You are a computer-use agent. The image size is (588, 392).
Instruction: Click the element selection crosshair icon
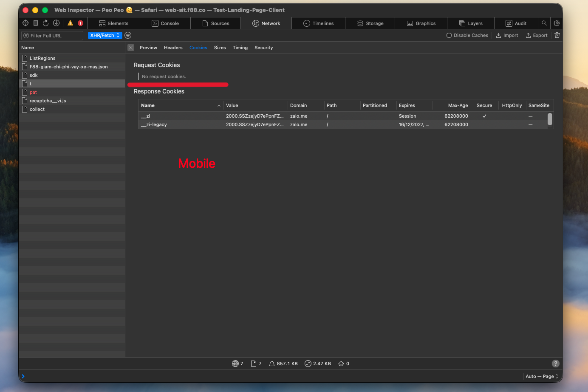click(25, 23)
